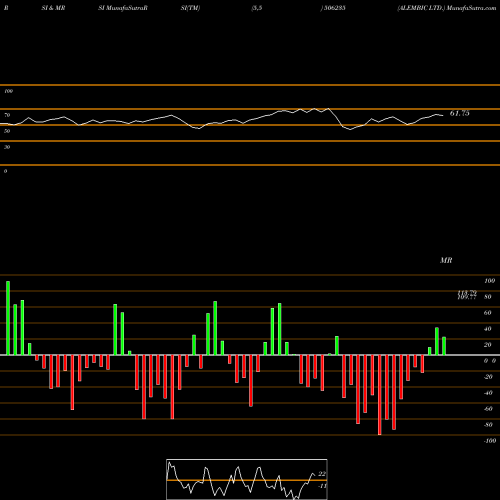Click the current RSI value '61.75'
Screen dimensions: 500x500
pyautogui.click(x=460, y=113)
